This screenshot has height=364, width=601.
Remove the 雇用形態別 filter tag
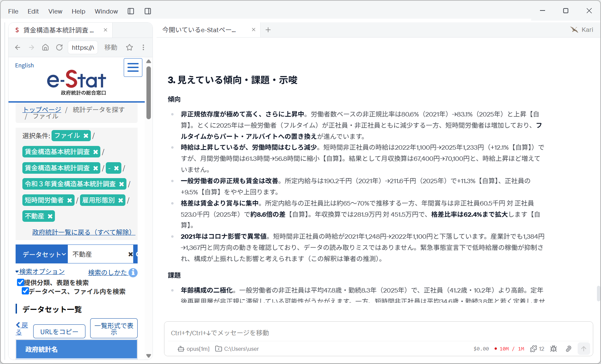121,200
